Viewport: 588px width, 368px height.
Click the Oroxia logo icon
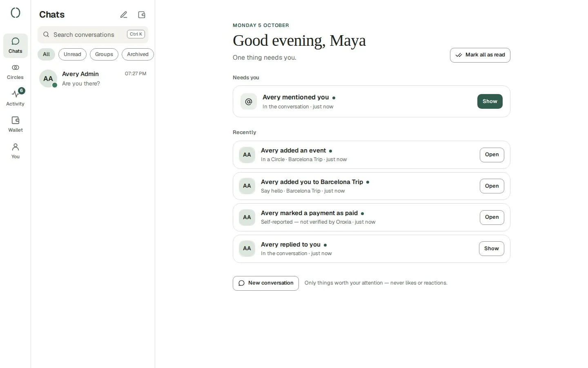[x=16, y=13]
